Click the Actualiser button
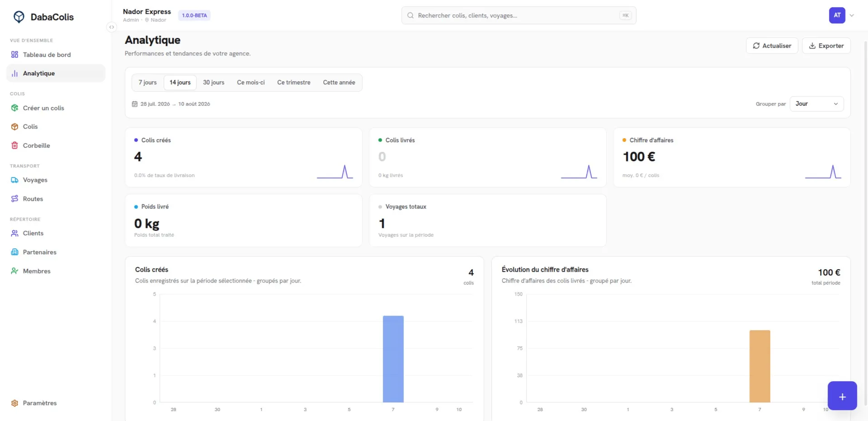 pyautogui.click(x=772, y=46)
